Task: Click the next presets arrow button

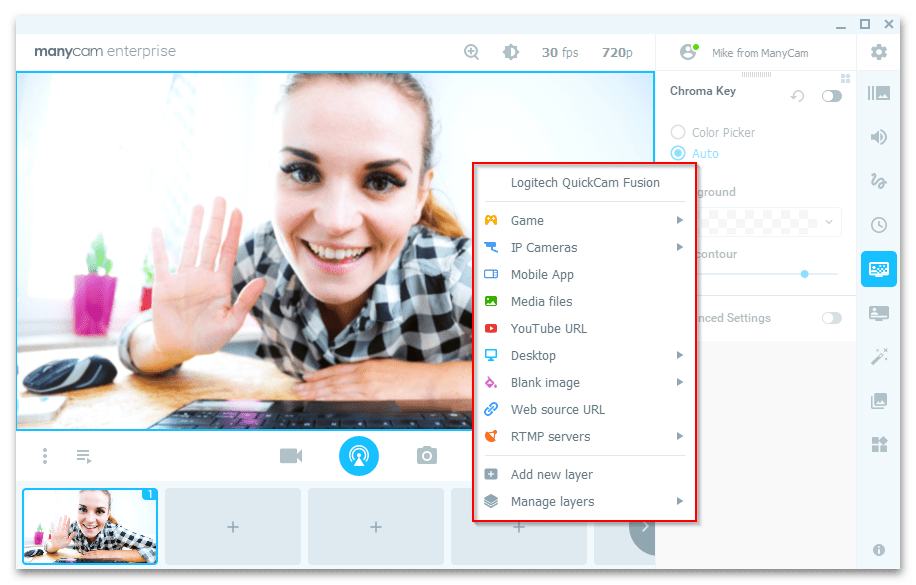Action: tap(643, 528)
